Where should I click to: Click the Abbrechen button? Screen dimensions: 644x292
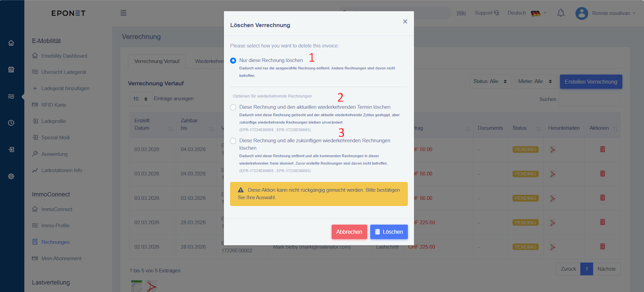pos(349,232)
